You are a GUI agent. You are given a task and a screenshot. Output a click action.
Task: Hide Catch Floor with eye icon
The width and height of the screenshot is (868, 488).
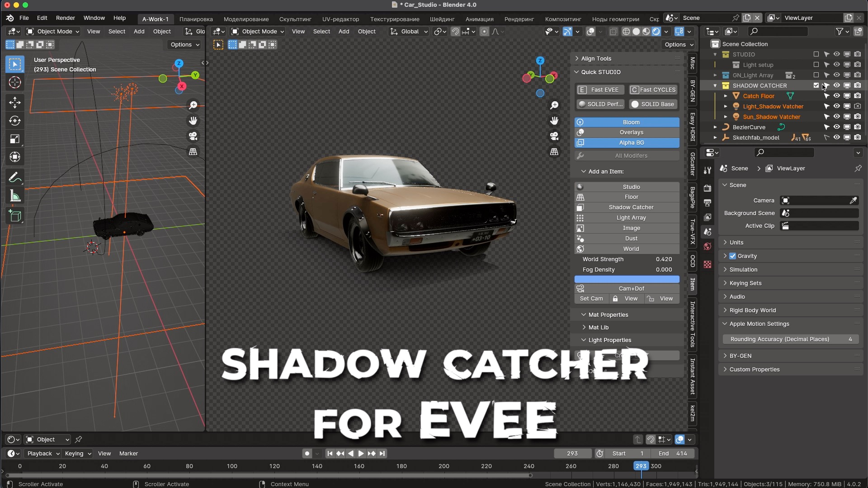pyautogui.click(x=836, y=96)
